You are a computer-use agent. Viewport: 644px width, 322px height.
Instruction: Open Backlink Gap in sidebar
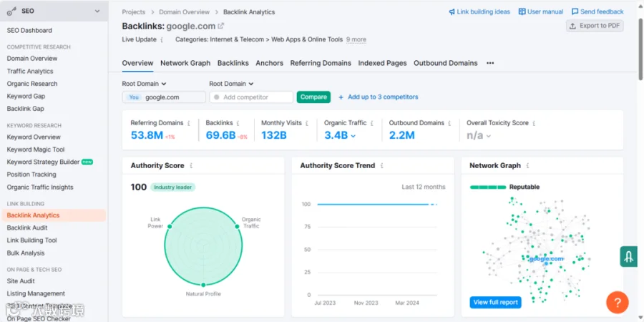coord(26,109)
